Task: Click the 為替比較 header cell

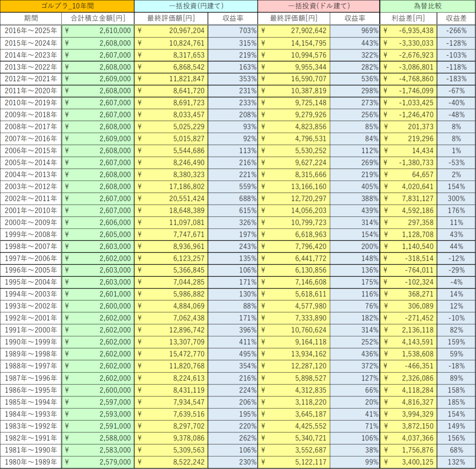Action: coord(428,6)
